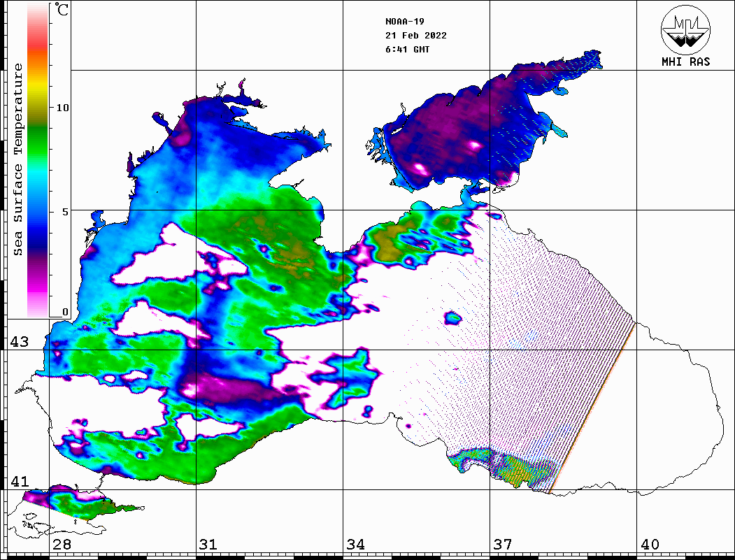This screenshot has width=735, height=560.
Task: Click the red top of the temperature color bar
Action: 38,42
